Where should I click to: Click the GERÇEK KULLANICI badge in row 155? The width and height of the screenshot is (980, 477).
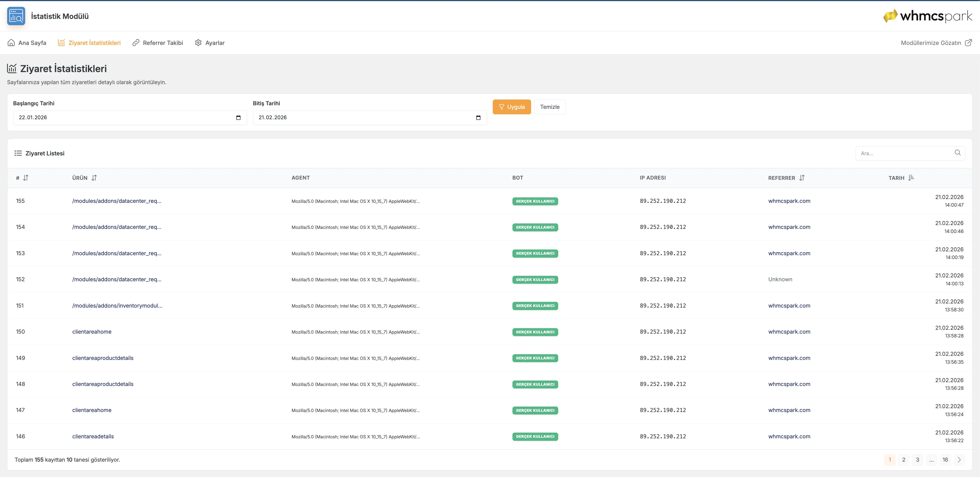point(535,201)
